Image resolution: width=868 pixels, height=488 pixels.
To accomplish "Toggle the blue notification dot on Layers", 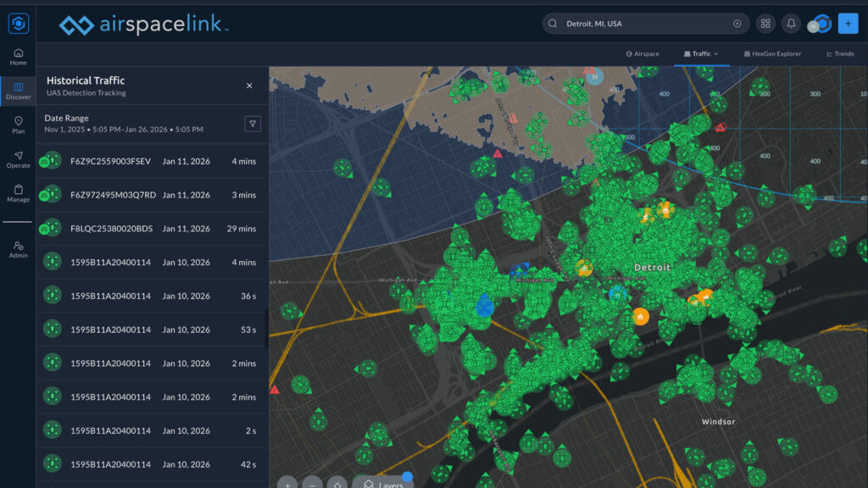I will tap(407, 476).
